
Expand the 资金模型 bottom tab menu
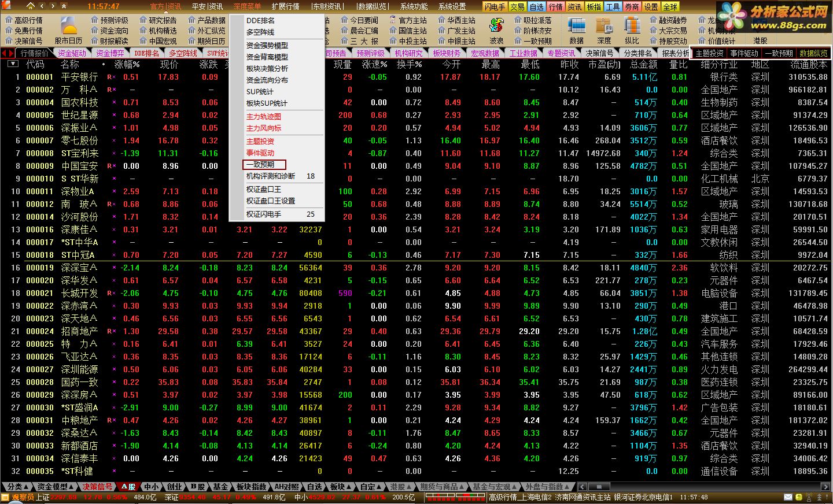pyautogui.click(x=56, y=487)
